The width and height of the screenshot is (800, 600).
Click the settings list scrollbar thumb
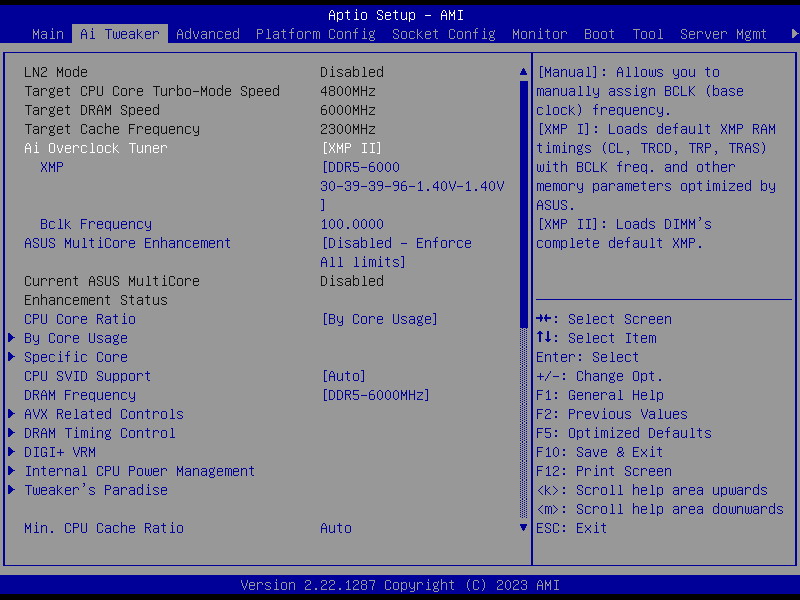click(x=523, y=204)
